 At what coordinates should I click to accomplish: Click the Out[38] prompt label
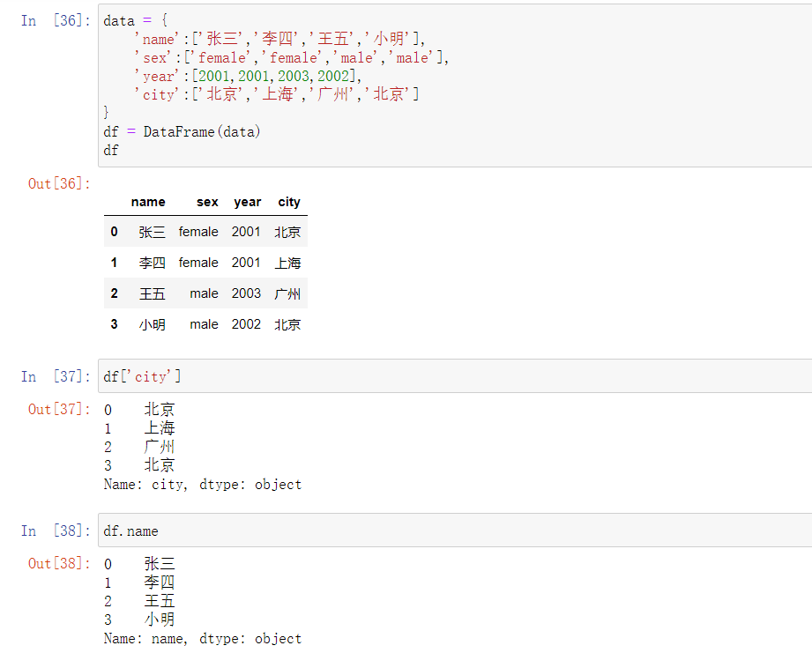point(59,563)
